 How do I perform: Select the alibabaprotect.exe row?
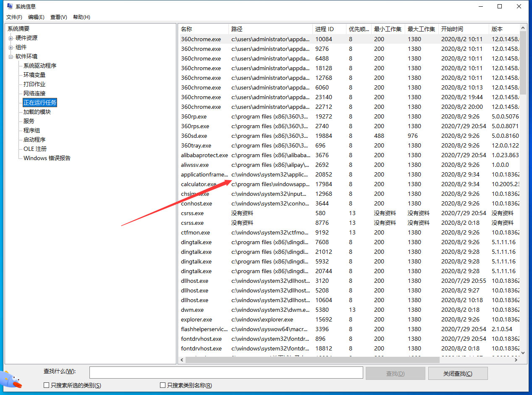349,155
